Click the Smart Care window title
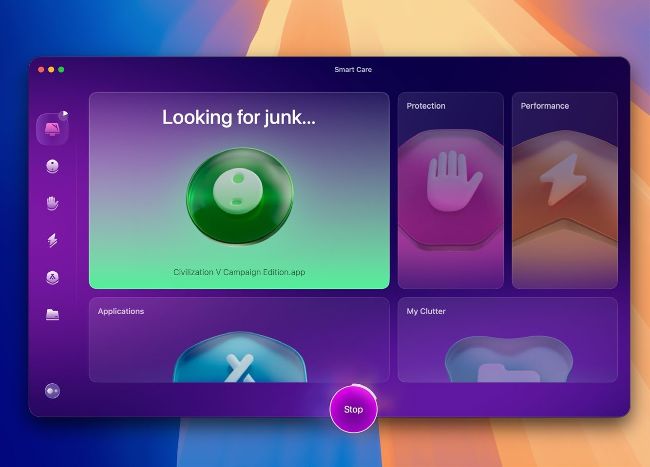 [352, 70]
